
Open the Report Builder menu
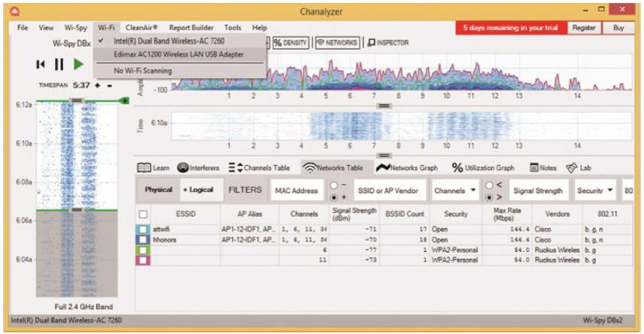(191, 28)
